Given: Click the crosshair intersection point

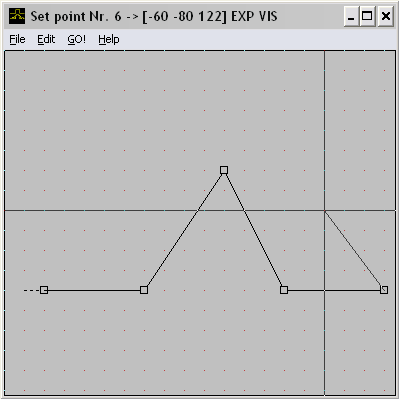Looking at the screenshot, I should pyautogui.click(x=324, y=210).
